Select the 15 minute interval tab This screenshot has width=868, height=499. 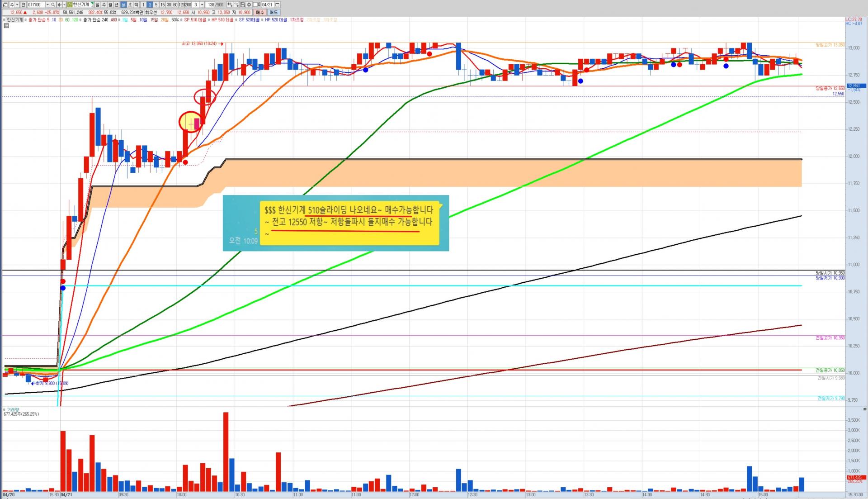coord(162,5)
